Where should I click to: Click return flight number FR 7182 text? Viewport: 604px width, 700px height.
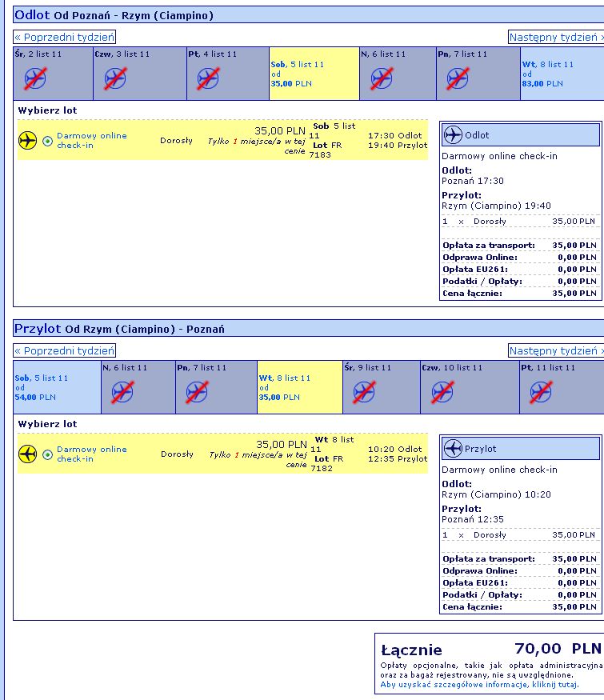[326, 463]
